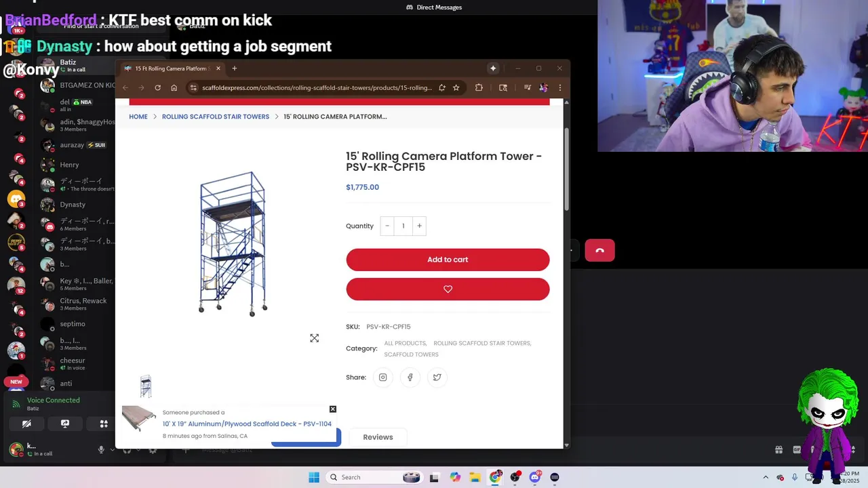The height and width of the screenshot is (488, 868).
Task: Share your screen in Discord voice panel
Action: 65,424
